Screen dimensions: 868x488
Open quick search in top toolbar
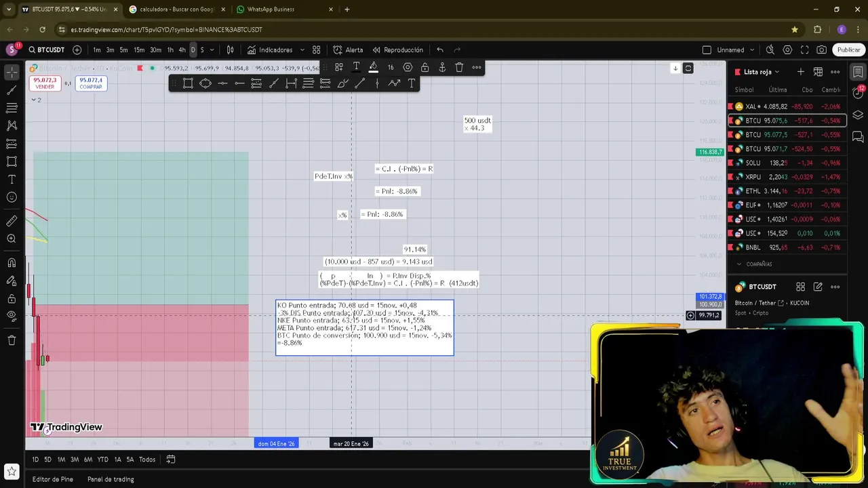[770, 50]
